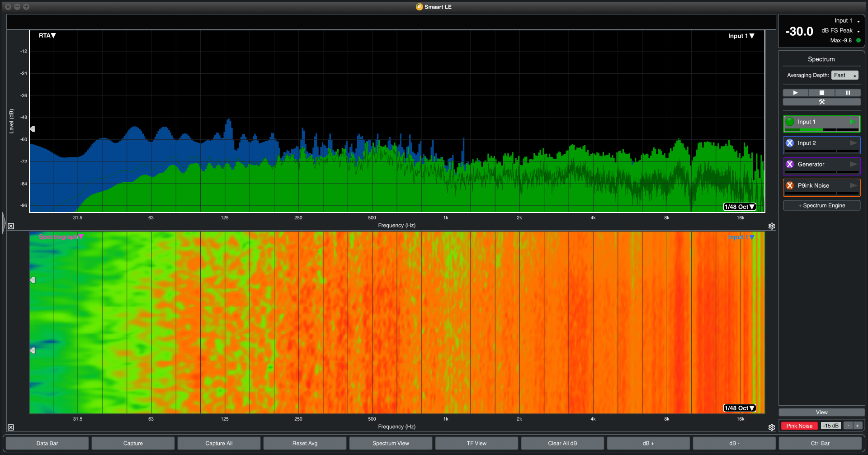The height and width of the screenshot is (455, 868).
Task: Add a new Spectrum Engine
Action: (821, 205)
